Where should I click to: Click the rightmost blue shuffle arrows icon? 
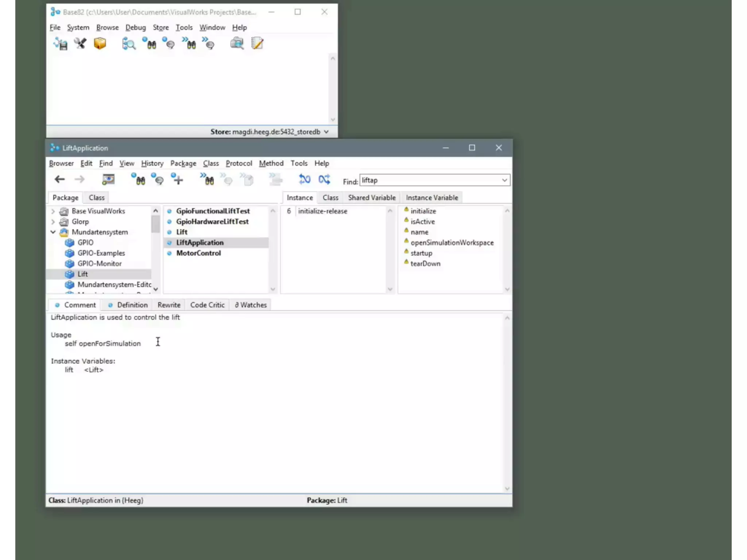[324, 179]
